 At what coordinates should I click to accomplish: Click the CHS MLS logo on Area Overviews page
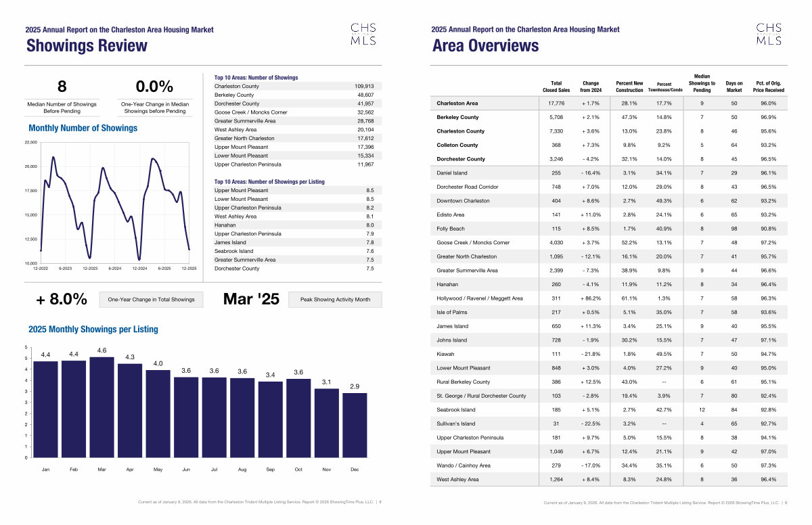(769, 35)
